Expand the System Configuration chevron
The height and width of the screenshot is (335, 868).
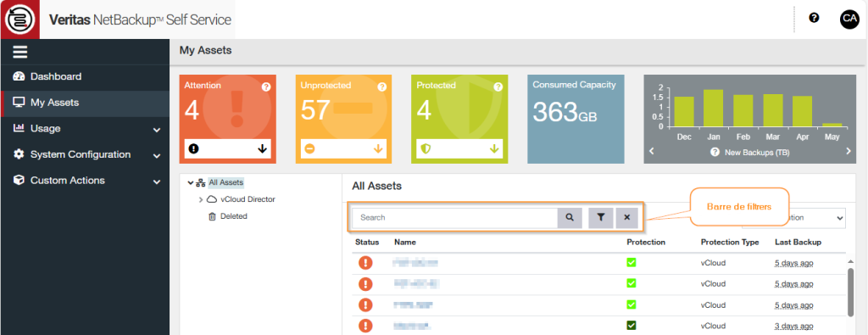[x=157, y=156]
